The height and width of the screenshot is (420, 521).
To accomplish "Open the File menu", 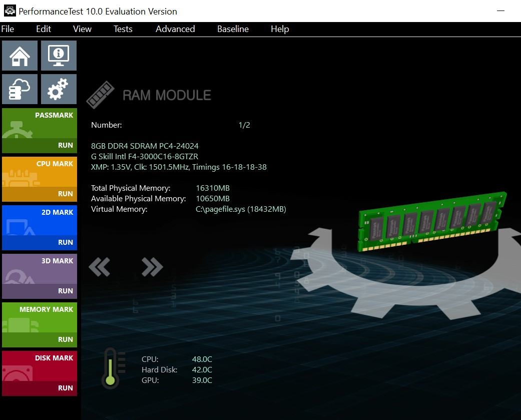I will tap(8, 29).
